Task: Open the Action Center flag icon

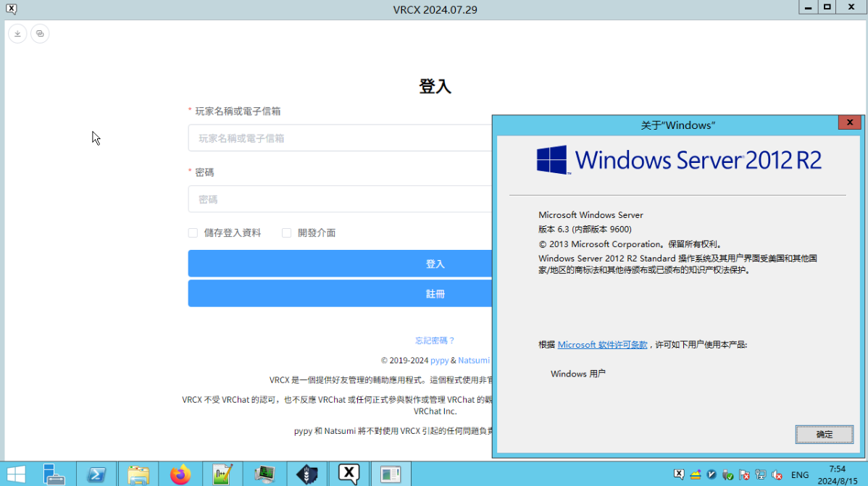Action: 744,474
